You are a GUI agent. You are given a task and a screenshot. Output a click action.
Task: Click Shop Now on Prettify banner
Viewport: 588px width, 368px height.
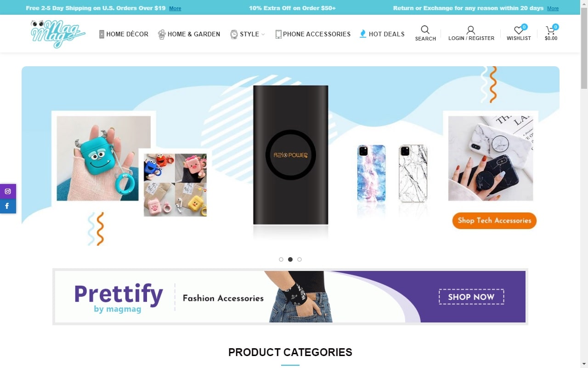point(471,297)
